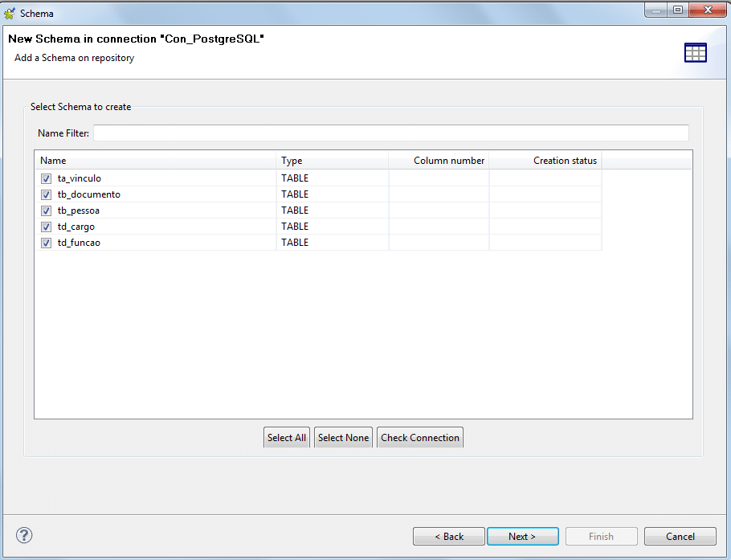Viewport: 731px width, 560px height.
Task: Focus the Name Filter text field
Action: point(390,133)
